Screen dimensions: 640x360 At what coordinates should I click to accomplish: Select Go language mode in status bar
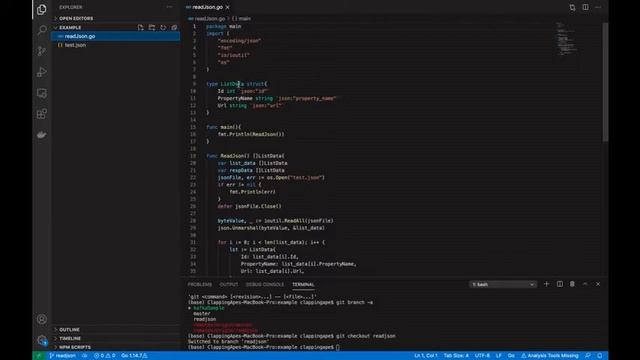coord(511,356)
